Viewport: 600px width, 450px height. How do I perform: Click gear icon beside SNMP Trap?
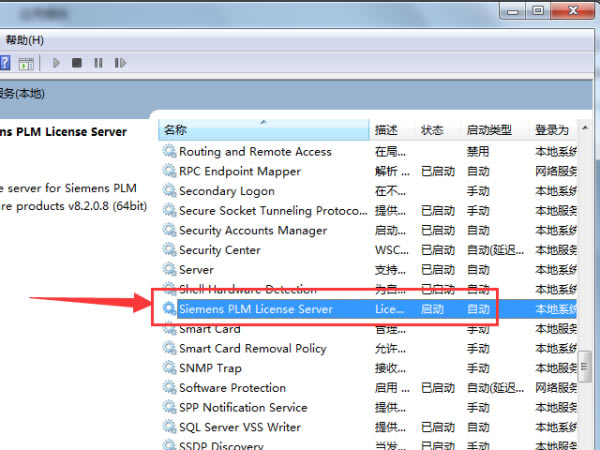coord(169,367)
